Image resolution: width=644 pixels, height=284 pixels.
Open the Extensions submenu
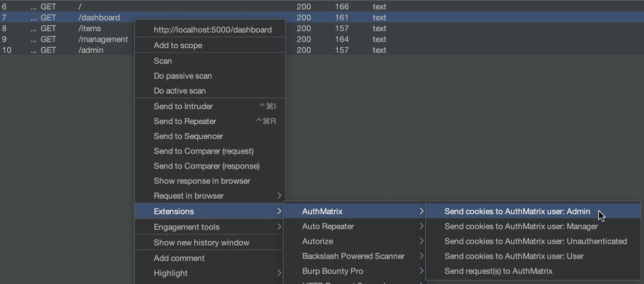coord(210,211)
